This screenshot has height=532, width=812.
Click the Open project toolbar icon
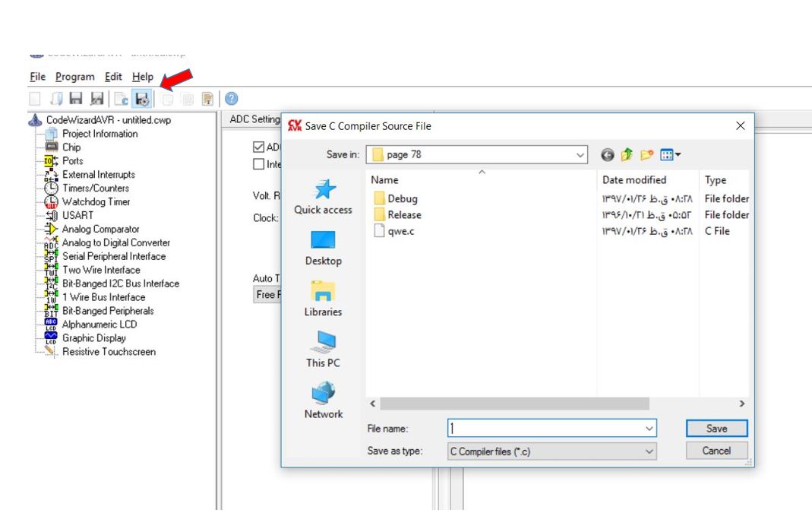56,99
